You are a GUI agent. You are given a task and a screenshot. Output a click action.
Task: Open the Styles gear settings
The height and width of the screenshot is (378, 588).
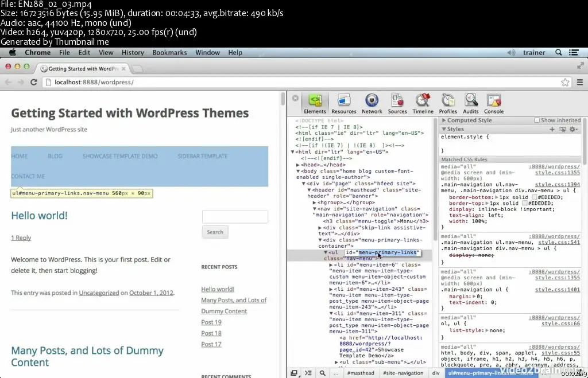[x=572, y=129]
